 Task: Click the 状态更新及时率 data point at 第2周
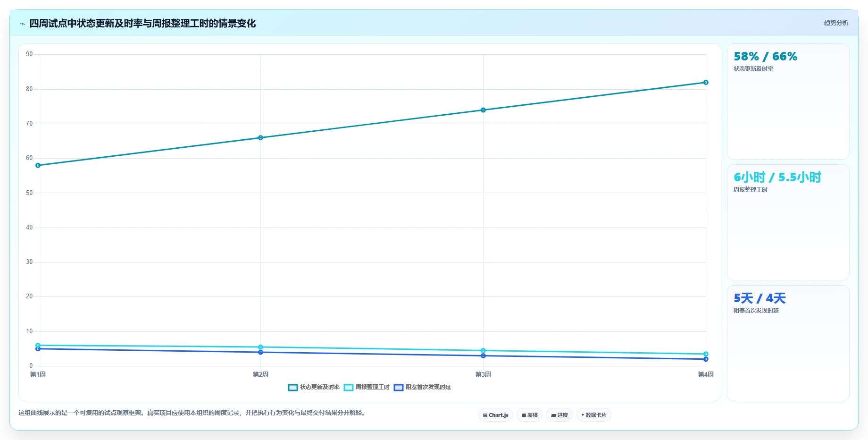point(260,138)
